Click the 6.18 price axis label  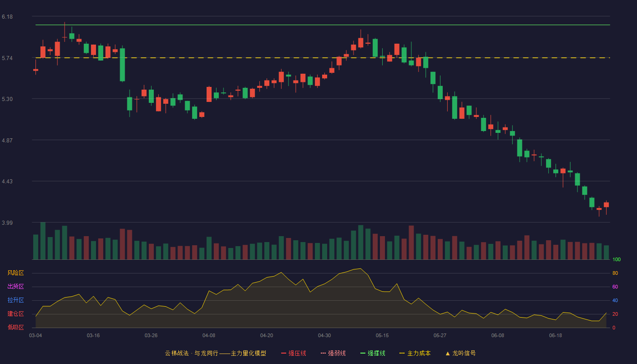coord(7,17)
